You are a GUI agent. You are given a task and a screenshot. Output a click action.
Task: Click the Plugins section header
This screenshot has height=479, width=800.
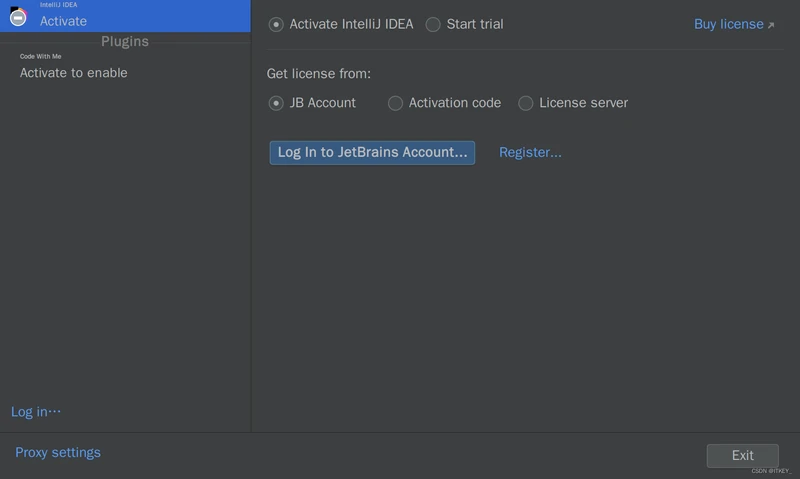[125, 41]
